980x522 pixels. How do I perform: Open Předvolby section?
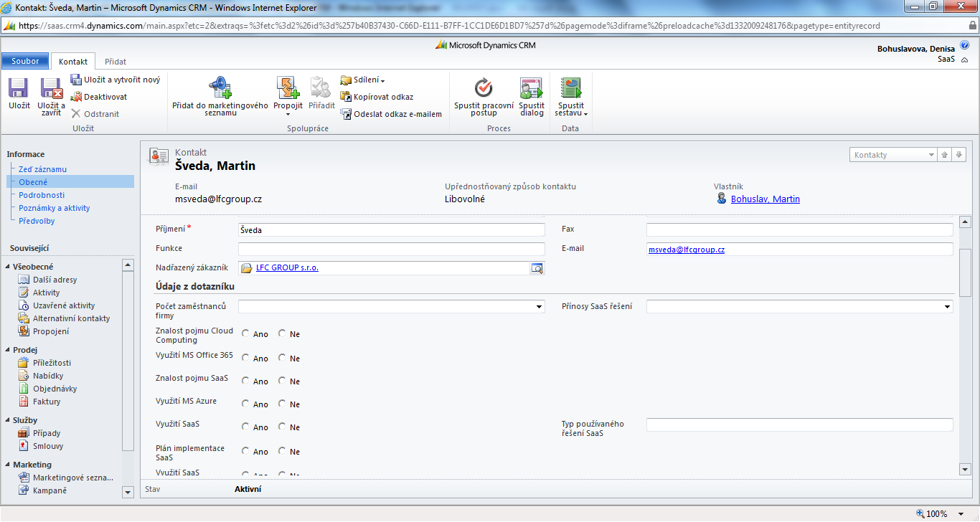click(37, 221)
